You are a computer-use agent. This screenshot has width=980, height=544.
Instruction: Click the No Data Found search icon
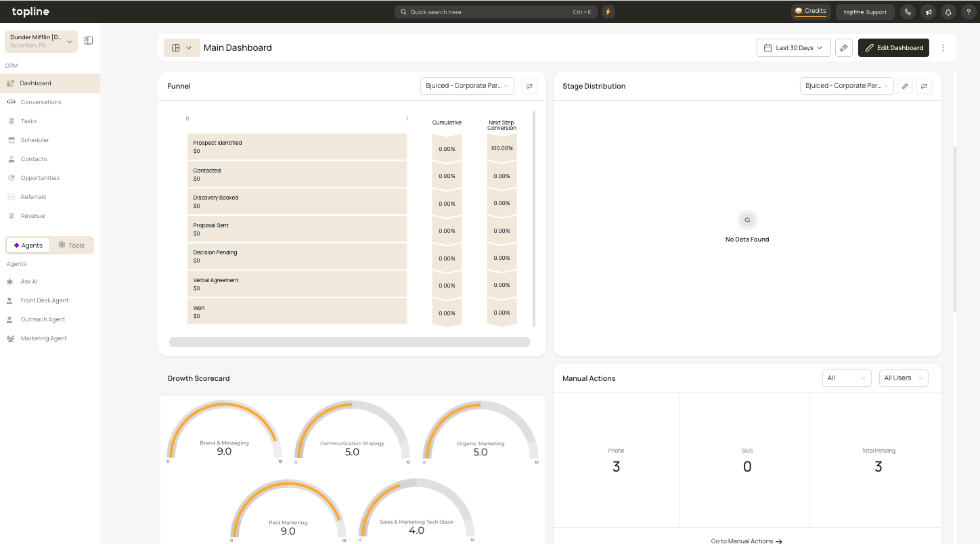[747, 220]
